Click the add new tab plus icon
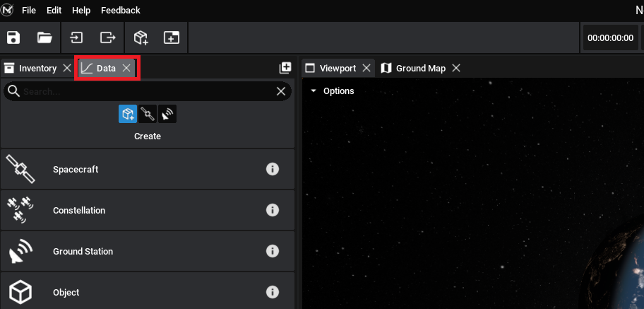 pos(285,68)
